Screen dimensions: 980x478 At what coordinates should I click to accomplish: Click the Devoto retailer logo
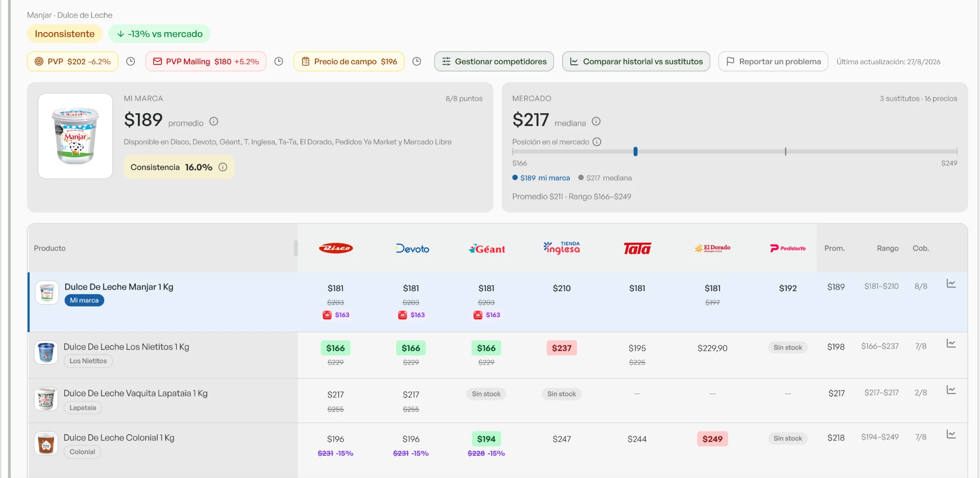pos(412,249)
